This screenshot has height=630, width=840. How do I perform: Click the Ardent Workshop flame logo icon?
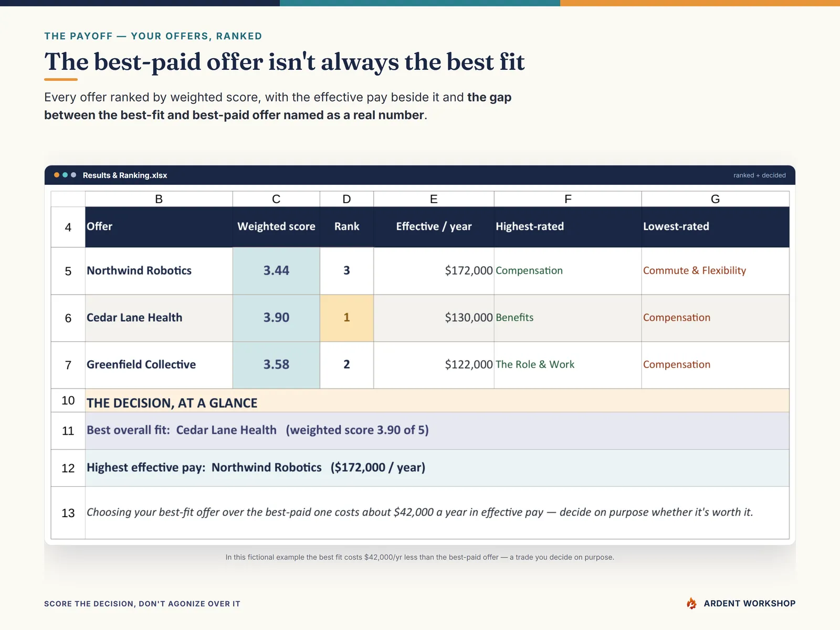point(691,603)
